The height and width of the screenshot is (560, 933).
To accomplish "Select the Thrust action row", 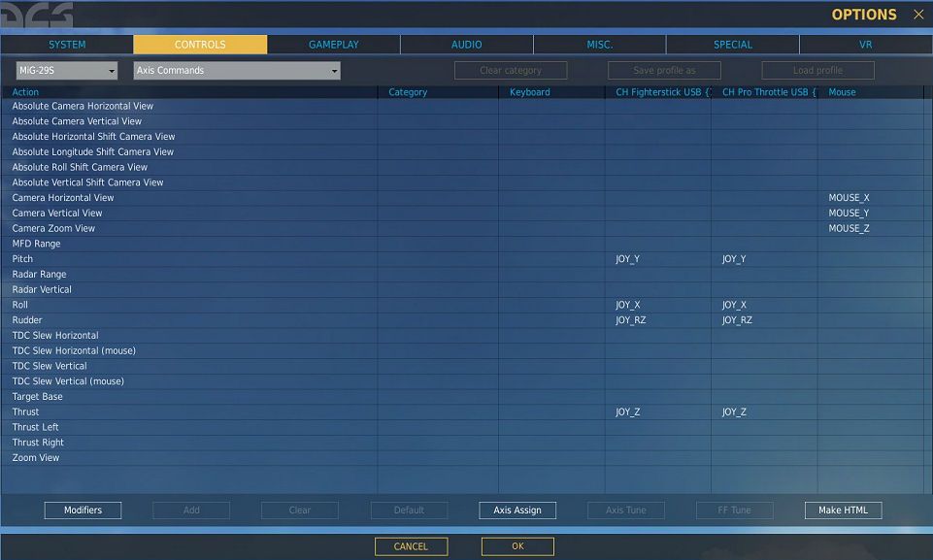I will (26, 412).
